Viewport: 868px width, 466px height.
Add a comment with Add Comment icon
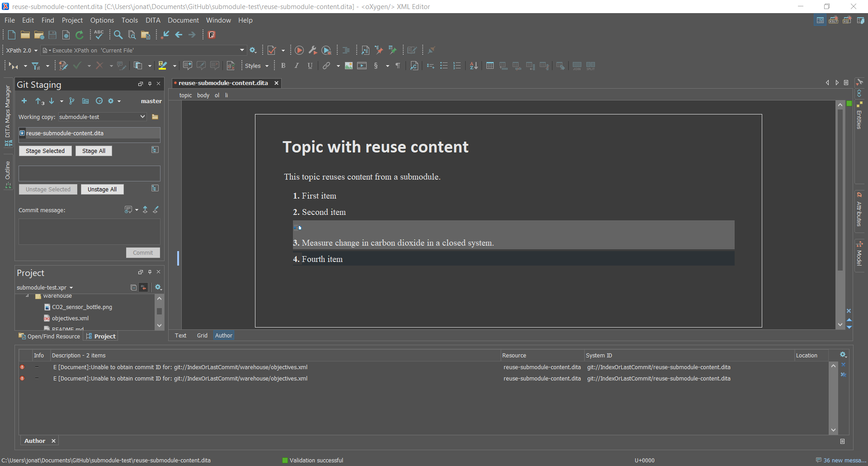188,66
